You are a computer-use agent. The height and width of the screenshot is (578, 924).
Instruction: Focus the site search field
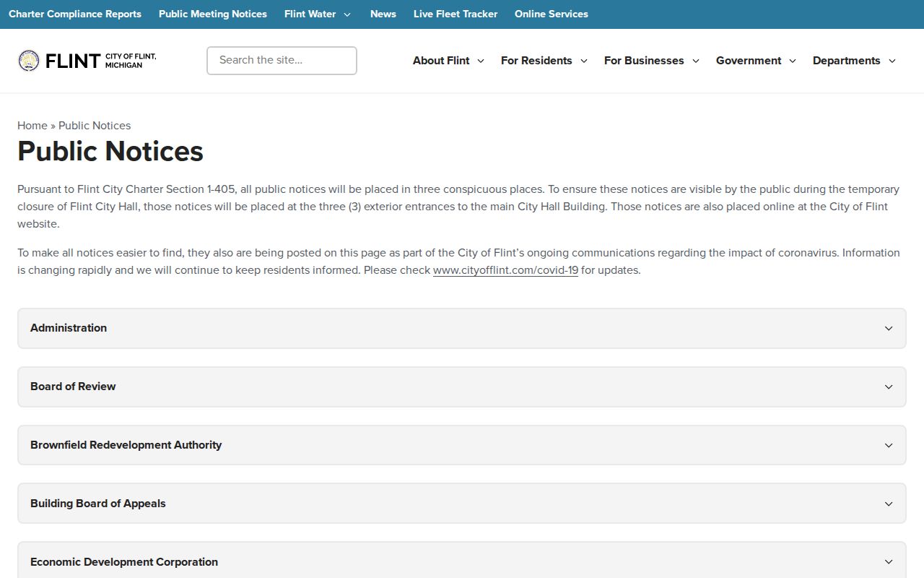pos(282,61)
